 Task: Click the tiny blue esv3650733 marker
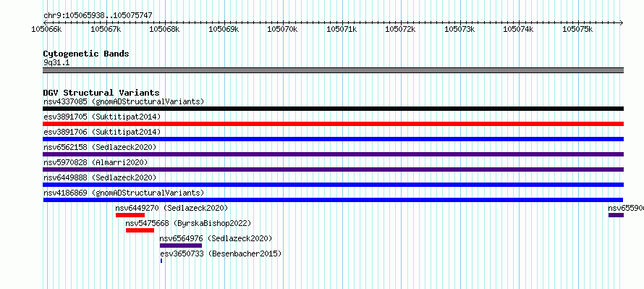click(161, 261)
